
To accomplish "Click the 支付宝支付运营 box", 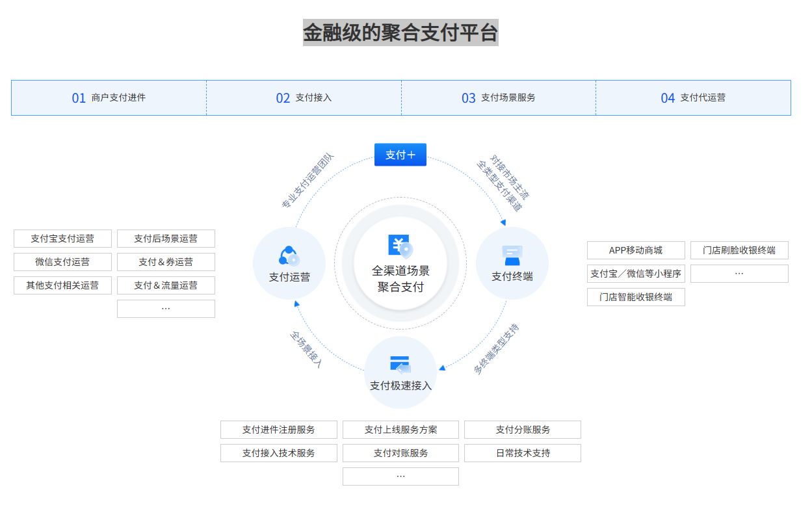I will coord(62,239).
